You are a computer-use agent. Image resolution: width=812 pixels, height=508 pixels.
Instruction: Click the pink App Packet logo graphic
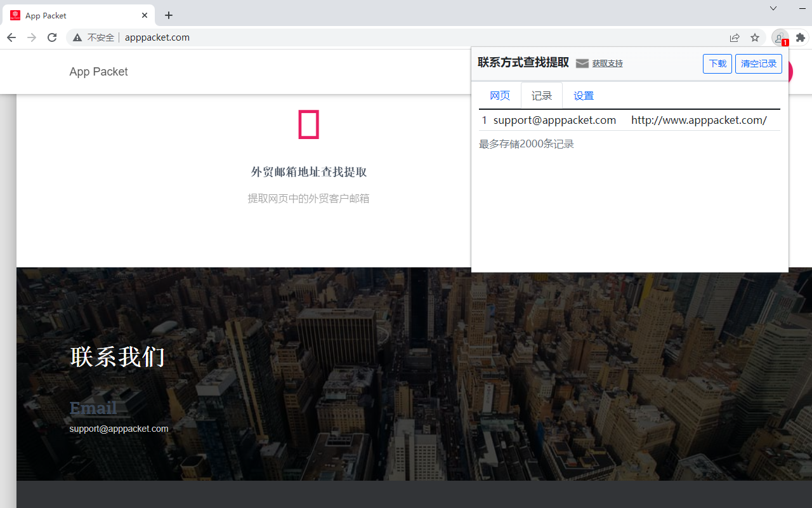[308, 124]
